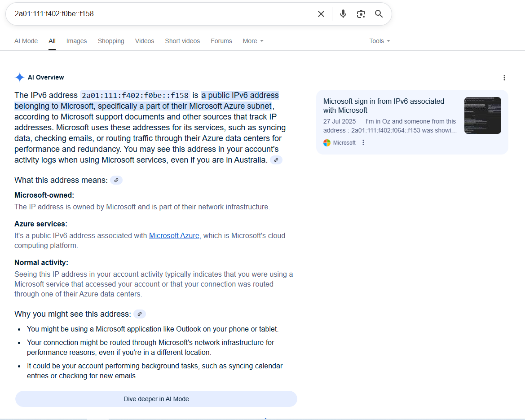Open Google Lens image search icon
The height and width of the screenshot is (420, 525).
[361, 14]
